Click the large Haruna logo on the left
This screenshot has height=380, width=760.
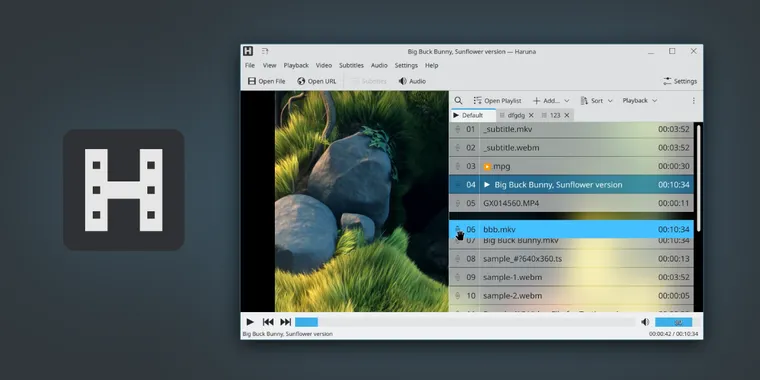124,190
